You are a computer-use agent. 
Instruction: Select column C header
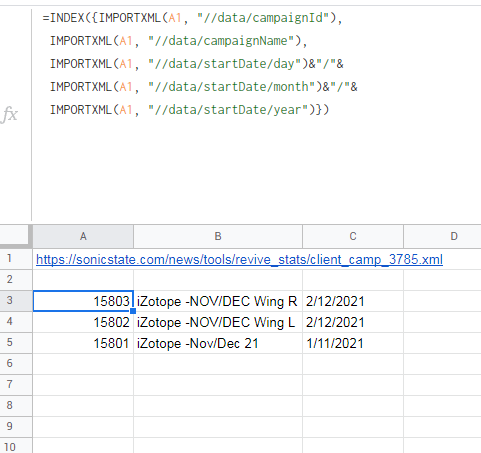(x=353, y=236)
